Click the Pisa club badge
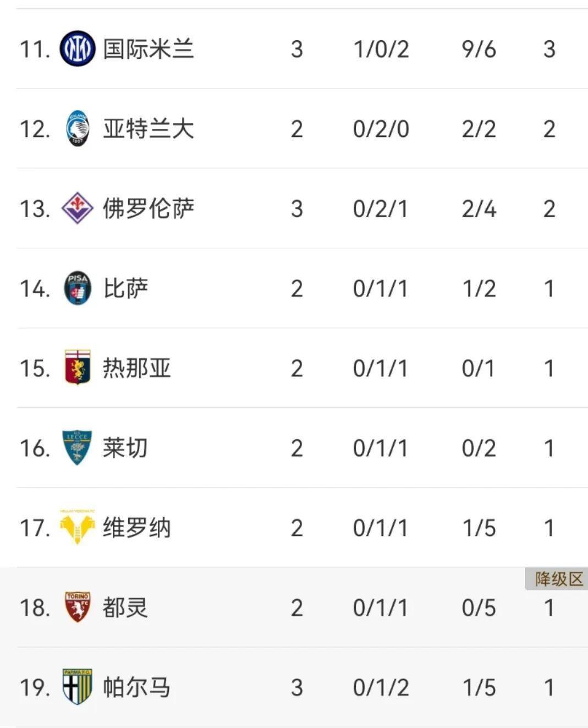 click(x=77, y=288)
